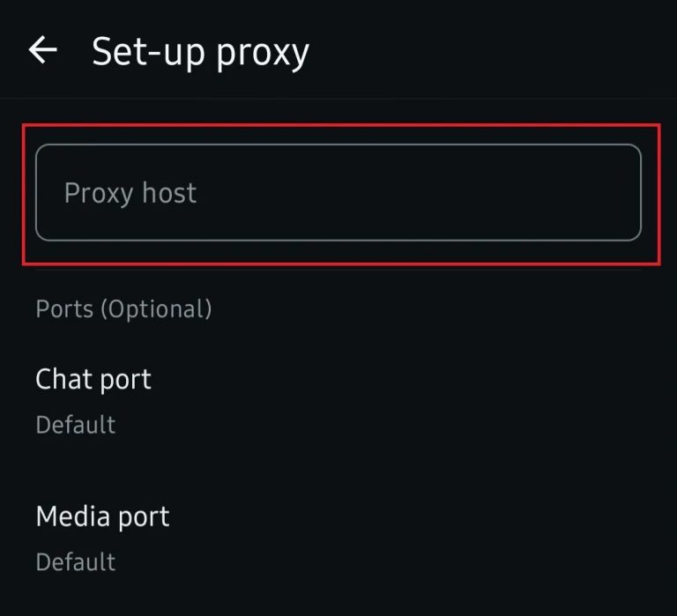The image size is (677, 616).
Task: Click Default value under Media port
Action: pyautogui.click(x=75, y=561)
